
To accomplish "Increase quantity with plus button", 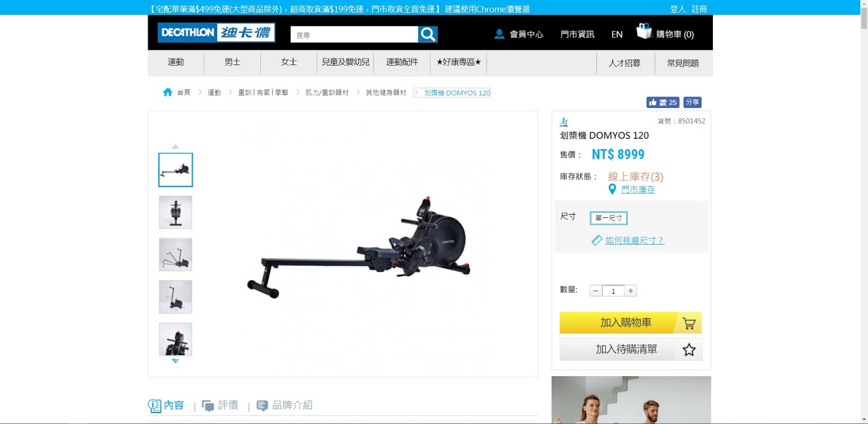I will pyautogui.click(x=630, y=291).
